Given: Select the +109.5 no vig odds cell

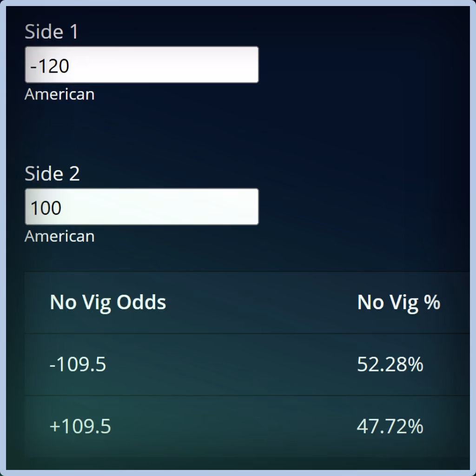Looking at the screenshot, I should (80, 426).
